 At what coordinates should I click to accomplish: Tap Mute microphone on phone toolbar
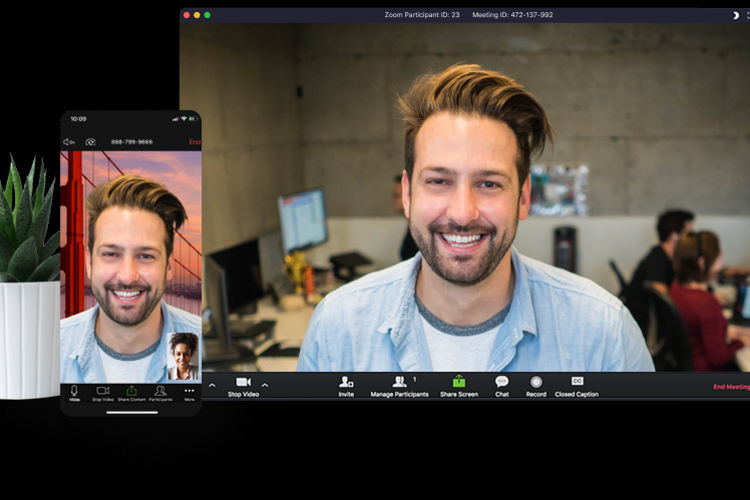(74, 393)
